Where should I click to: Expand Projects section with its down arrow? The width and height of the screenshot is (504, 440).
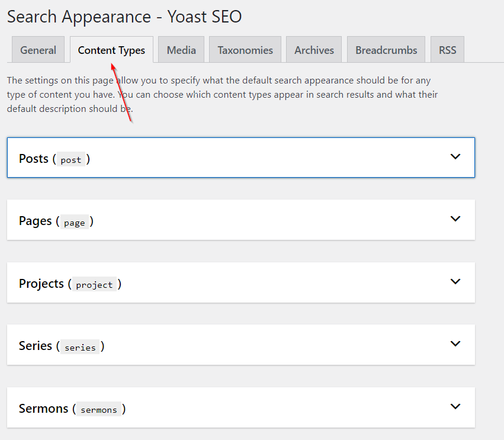[x=455, y=282]
